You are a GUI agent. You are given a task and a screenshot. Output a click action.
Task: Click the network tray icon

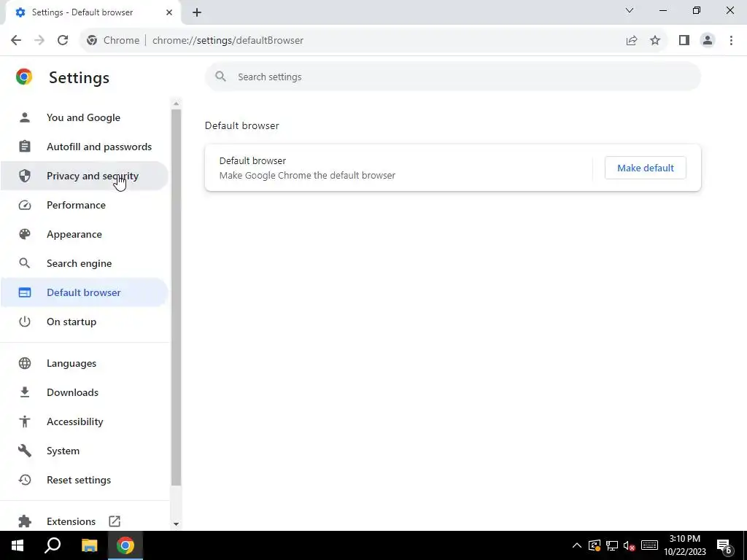point(612,545)
